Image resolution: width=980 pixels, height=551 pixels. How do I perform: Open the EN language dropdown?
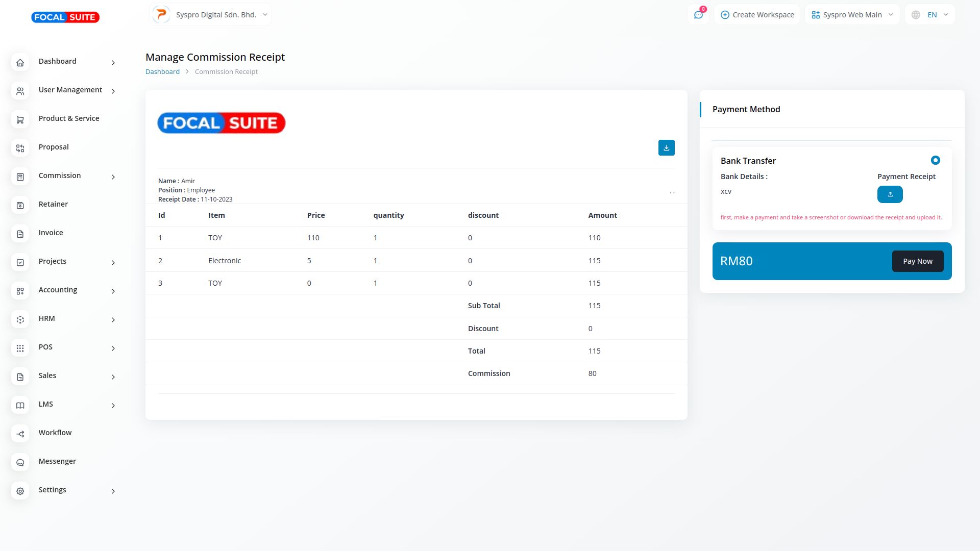[x=929, y=15]
